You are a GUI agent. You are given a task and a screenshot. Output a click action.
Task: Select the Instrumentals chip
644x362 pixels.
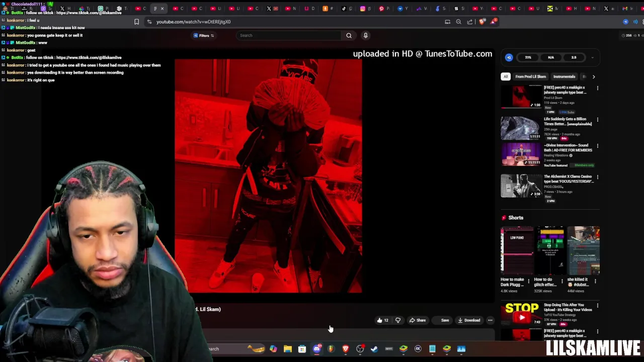[564, 76]
